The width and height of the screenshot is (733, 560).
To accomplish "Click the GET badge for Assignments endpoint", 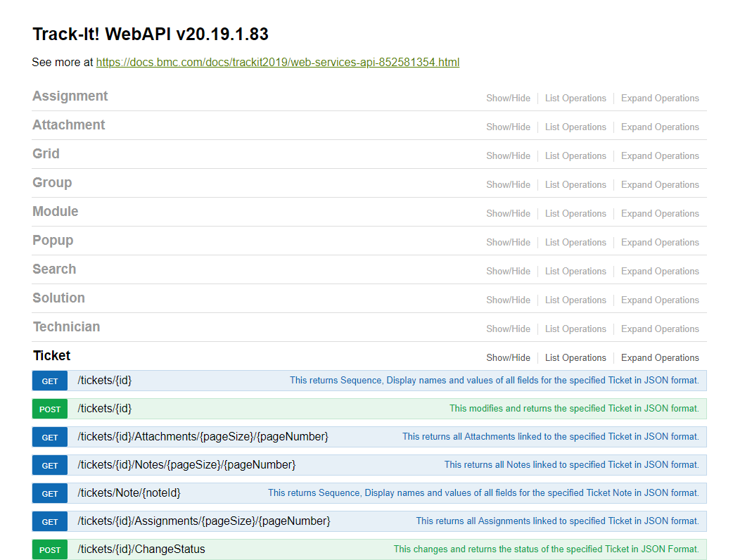I will point(50,522).
